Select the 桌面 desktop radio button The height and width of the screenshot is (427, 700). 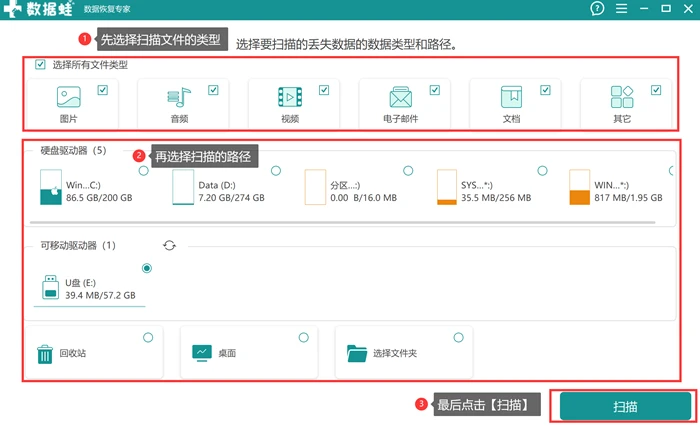(x=304, y=338)
